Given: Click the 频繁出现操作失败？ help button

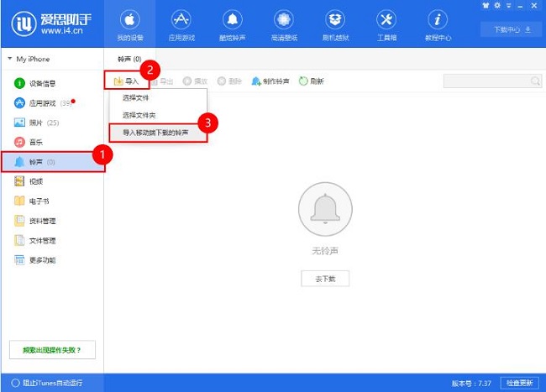Looking at the screenshot, I should [x=51, y=349].
